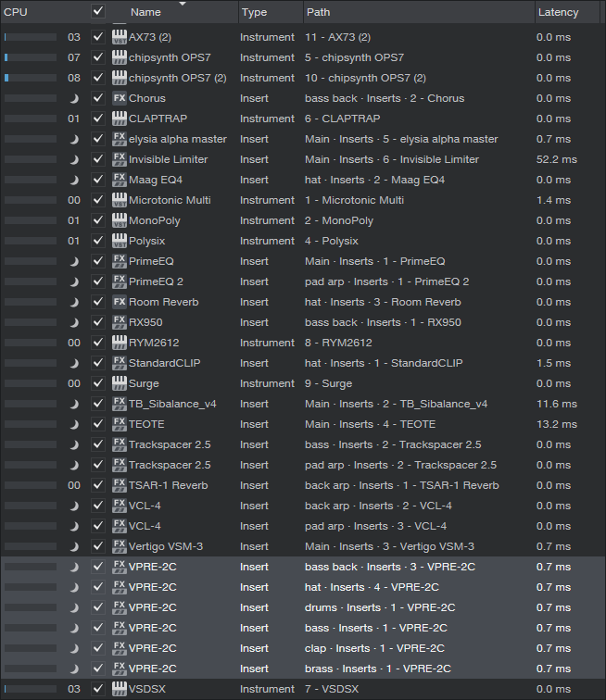606x700 pixels.
Task: Click the CPU meter bar for AX73 (2)
Action: tap(31, 37)
